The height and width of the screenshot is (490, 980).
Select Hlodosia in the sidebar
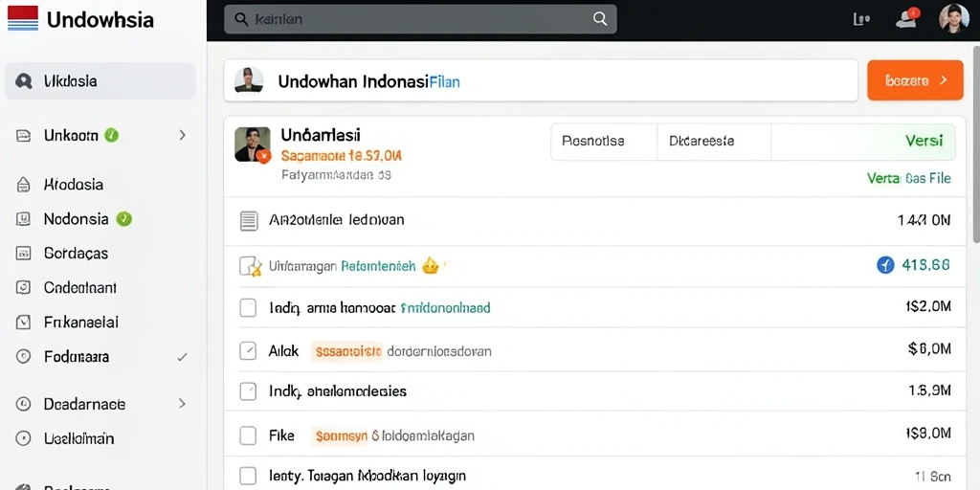(73, 185)
